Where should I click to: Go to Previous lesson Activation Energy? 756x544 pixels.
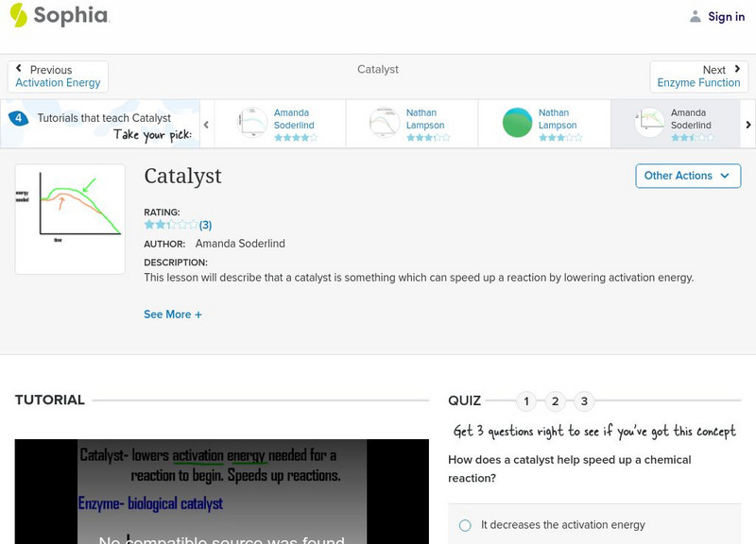pos(58,76)
